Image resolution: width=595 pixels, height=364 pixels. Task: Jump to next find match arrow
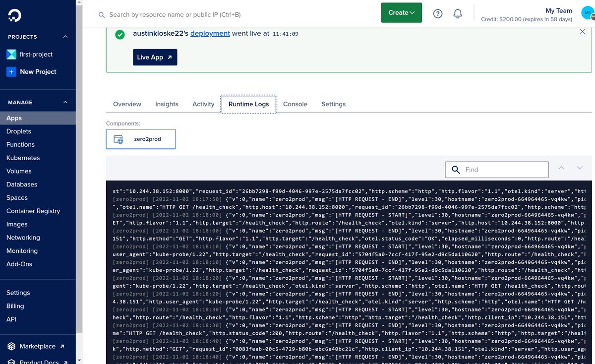tap(579, 168)
